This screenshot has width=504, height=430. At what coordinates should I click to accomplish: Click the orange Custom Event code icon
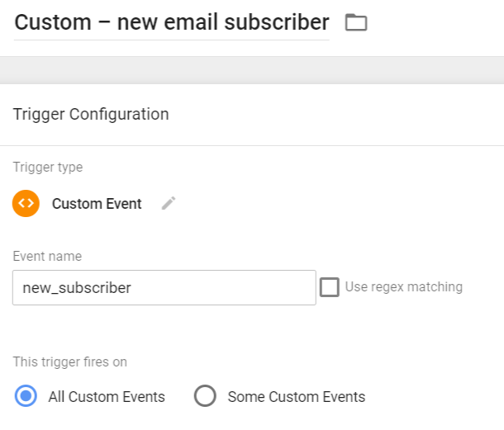coord(26,203)
